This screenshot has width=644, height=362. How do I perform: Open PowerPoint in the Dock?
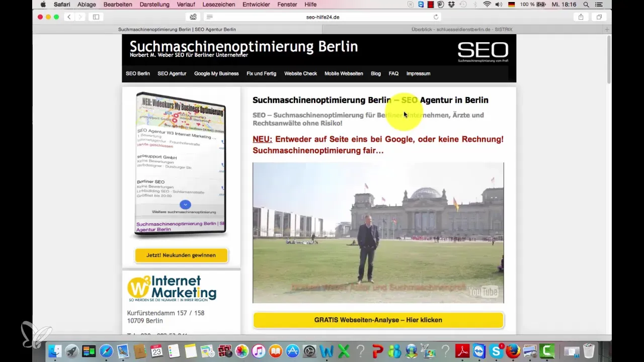[377, 350]
